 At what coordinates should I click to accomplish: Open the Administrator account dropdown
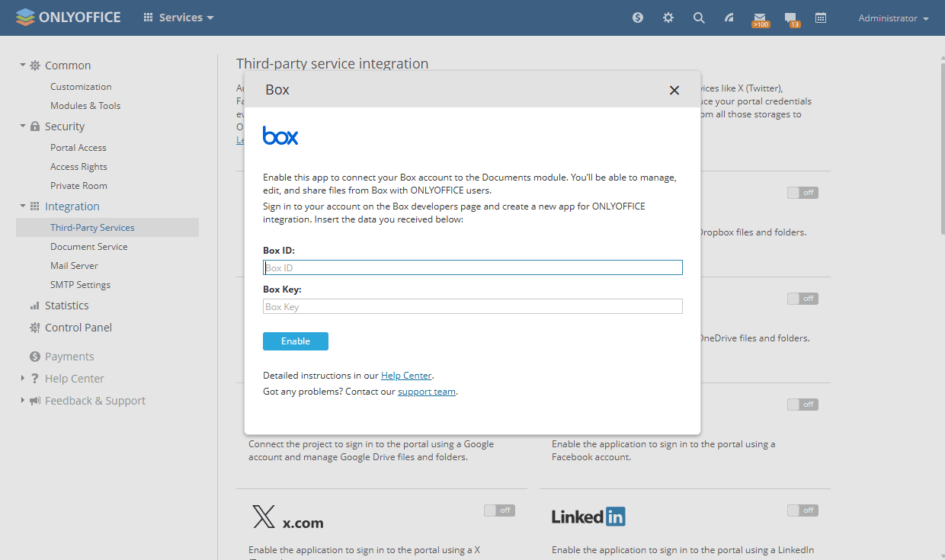[x=893, y=18]
